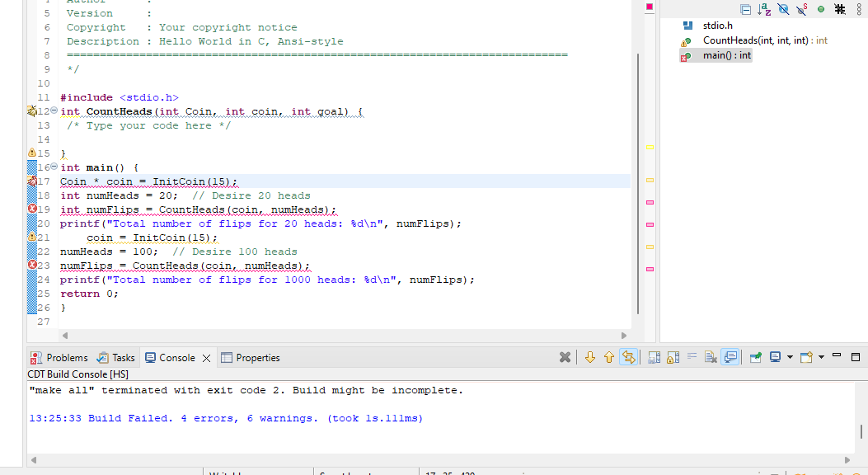
Task: Click 'Coin * coin = InitCoin(15);' line
Action: (149, 181)
